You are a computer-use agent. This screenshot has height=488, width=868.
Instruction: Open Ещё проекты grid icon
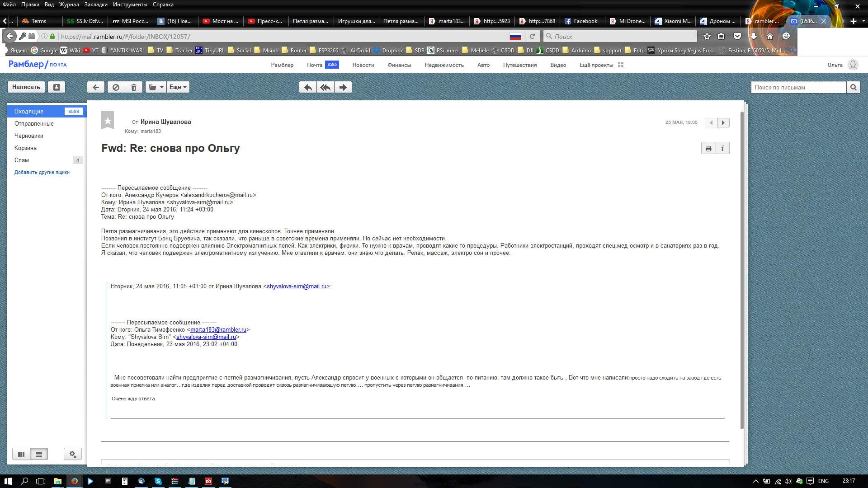621,65
